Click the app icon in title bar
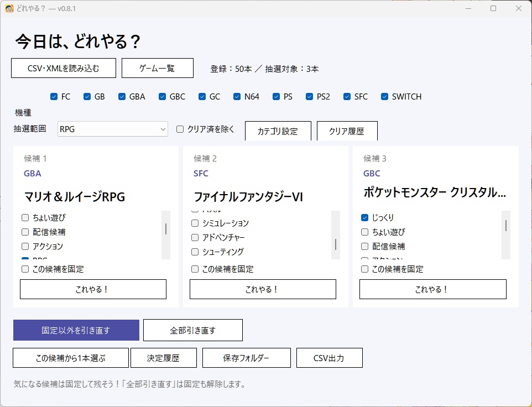 pos(9,8)
